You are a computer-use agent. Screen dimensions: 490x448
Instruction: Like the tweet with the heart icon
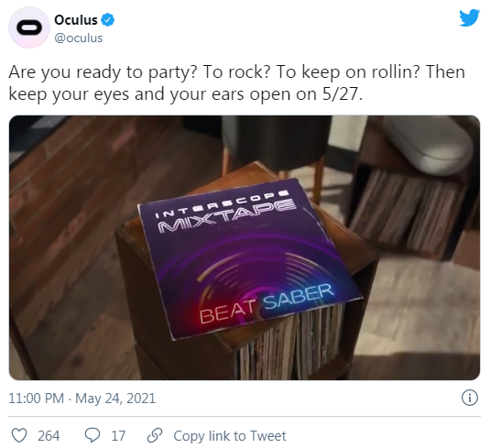pyautogui.click(x=19, y=435)
